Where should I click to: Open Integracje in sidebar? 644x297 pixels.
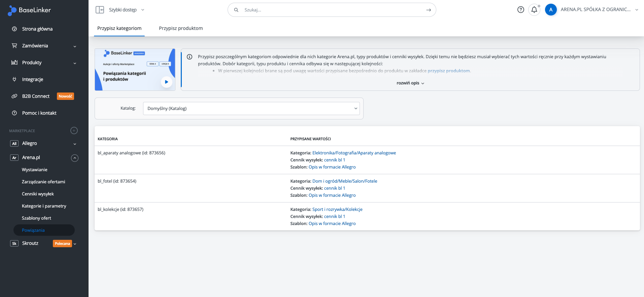pos(33,79)
